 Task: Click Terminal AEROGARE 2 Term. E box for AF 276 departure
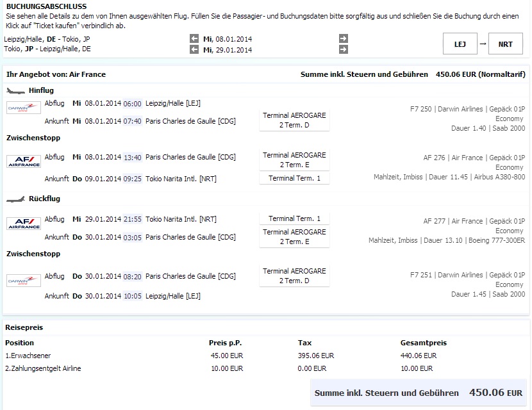tap(294, 160)
